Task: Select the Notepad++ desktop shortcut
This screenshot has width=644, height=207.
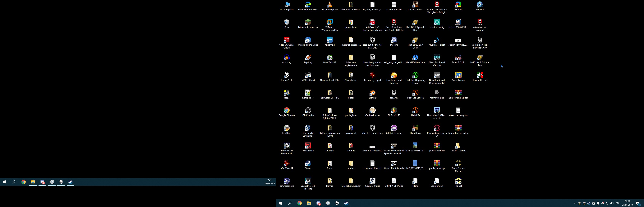Action: pyautogui.click(x=308, y=94)
